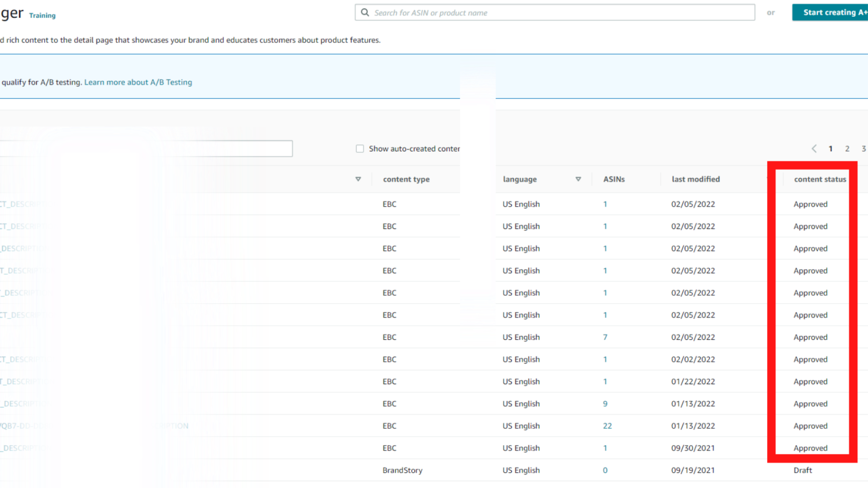Screen dimensions: 868x488
Task: Sort by last modified column header
Action: (695, 179)
